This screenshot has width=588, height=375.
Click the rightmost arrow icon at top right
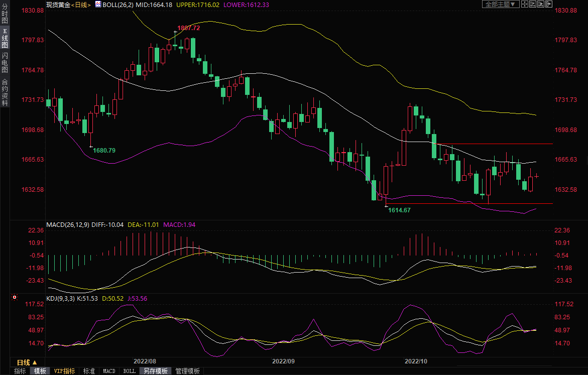(549, 4)
